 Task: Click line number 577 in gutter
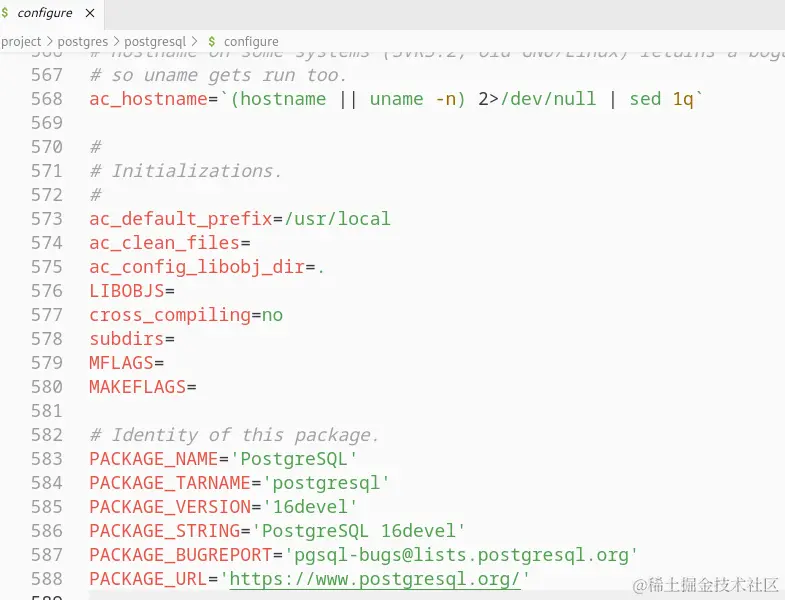pyautogui.click(x=47, y=315)
